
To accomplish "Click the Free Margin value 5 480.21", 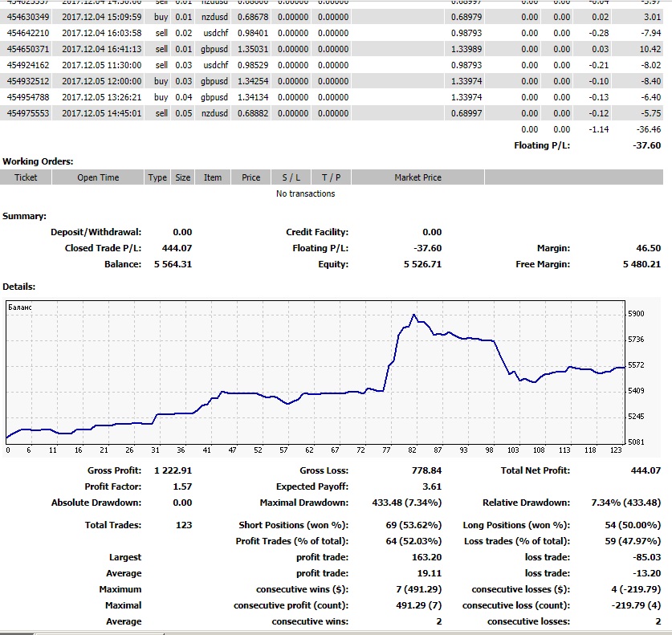I will (x=641, y=264).
